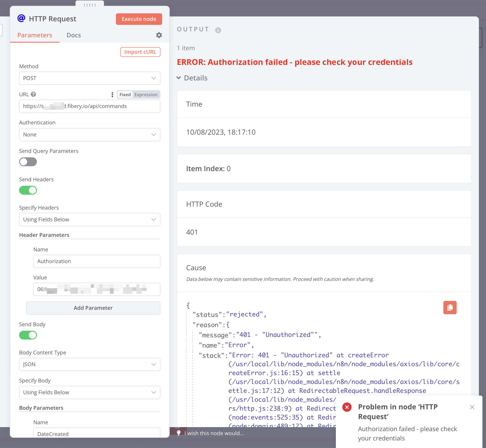The height and width of the screenshot is (448, 486).
Task: Click the Output info icon
Action: click(218, 30)
